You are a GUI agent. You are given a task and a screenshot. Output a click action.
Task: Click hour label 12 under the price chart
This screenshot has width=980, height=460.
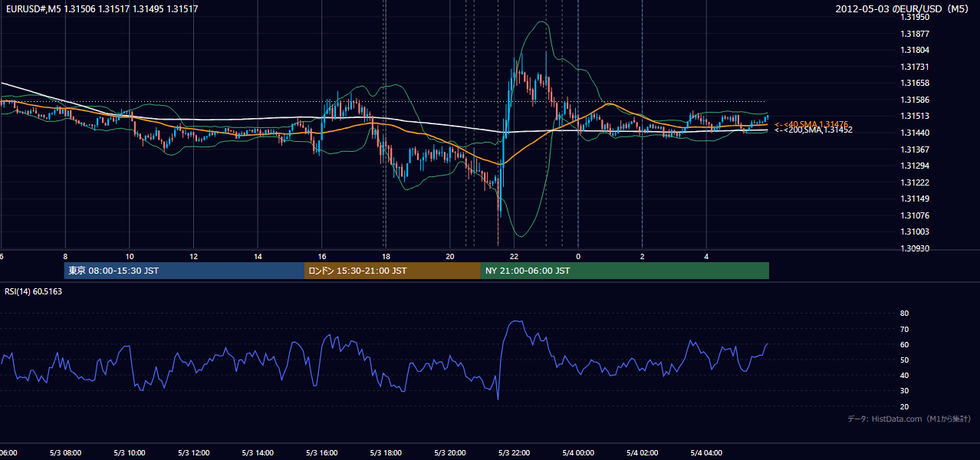pos(194,257)
